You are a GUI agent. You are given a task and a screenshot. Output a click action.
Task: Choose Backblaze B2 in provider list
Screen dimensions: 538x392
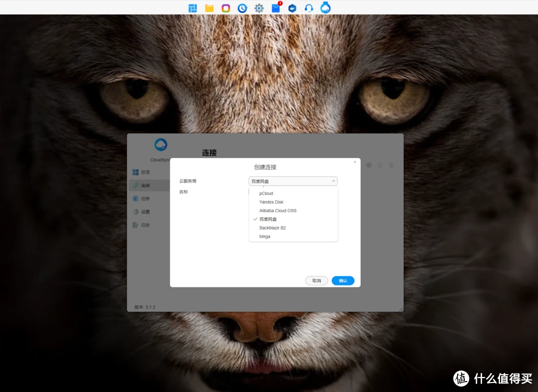[x=272, y=228]
